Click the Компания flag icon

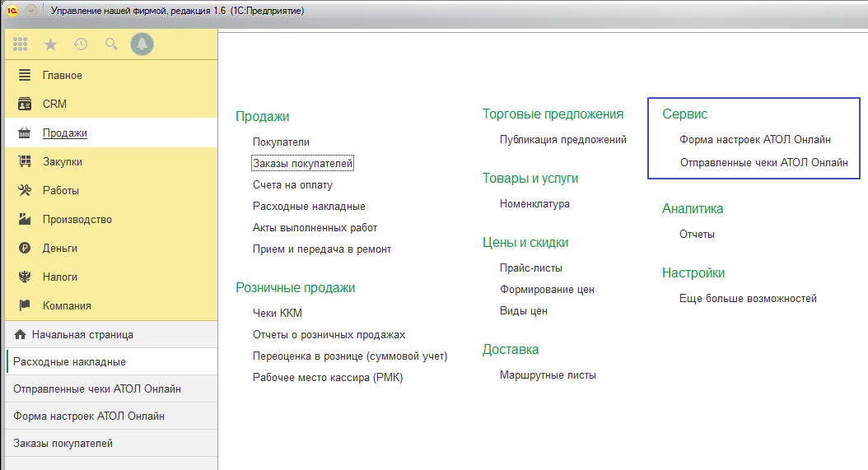tap(25, 305)
